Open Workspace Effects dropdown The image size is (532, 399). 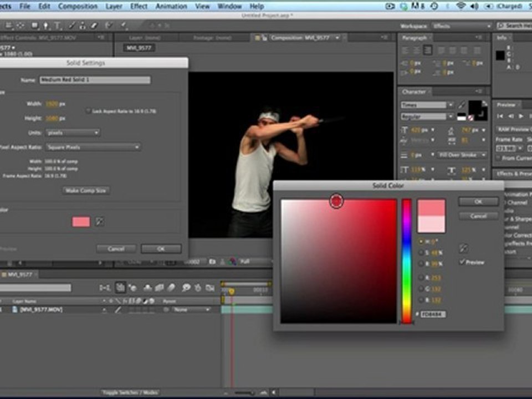click(462, 26)
